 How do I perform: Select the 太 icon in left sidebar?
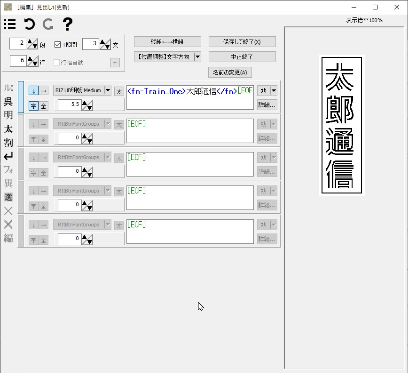8,129
